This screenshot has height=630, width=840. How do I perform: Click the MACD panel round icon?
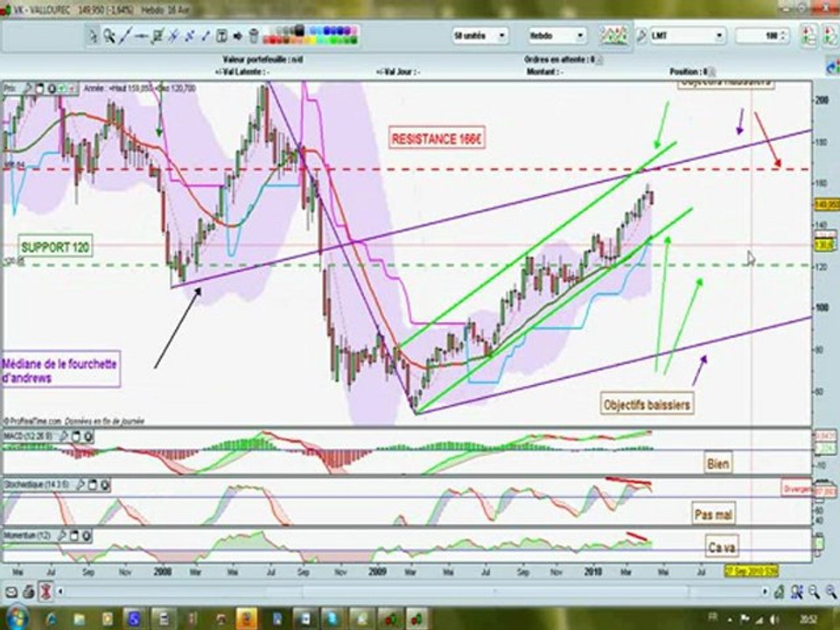88,437
